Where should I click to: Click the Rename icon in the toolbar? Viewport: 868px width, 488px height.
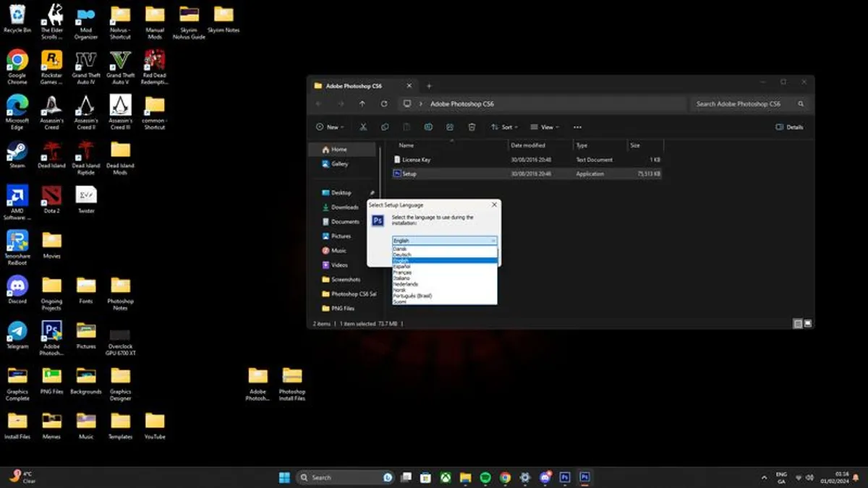coord(427,127)
